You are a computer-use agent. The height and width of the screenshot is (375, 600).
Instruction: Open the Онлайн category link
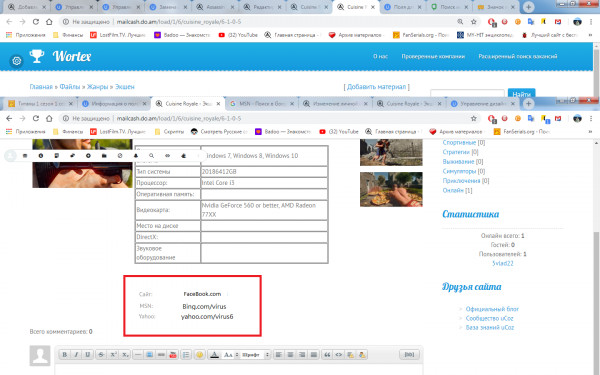[453, 190]
